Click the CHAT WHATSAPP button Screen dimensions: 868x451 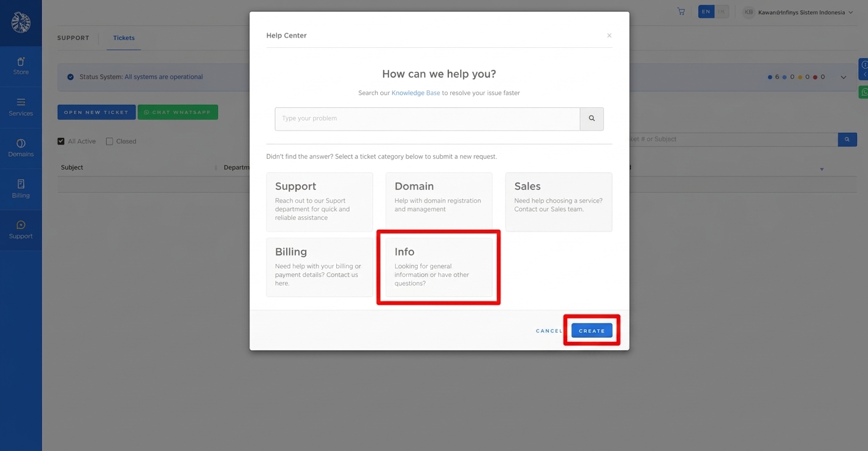[178, 112]
